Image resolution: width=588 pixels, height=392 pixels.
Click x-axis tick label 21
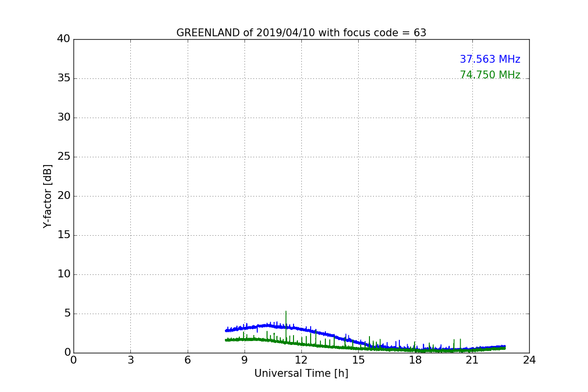(472, 360)
